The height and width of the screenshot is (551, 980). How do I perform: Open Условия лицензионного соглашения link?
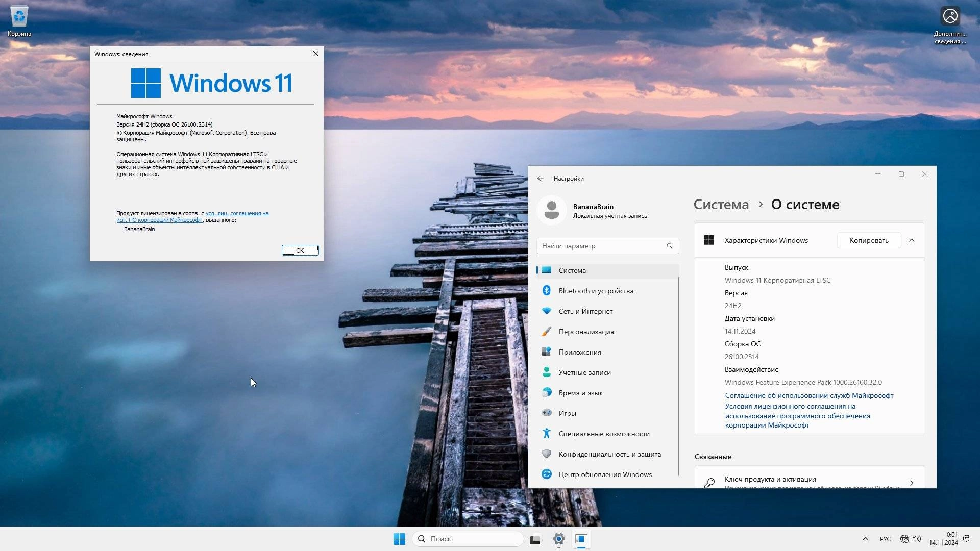tap(797, 416)
